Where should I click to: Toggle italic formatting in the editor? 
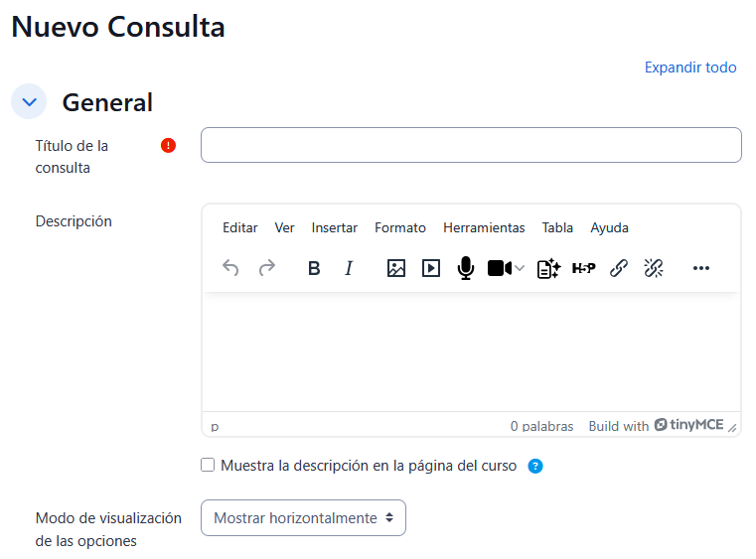click(349, 268)
